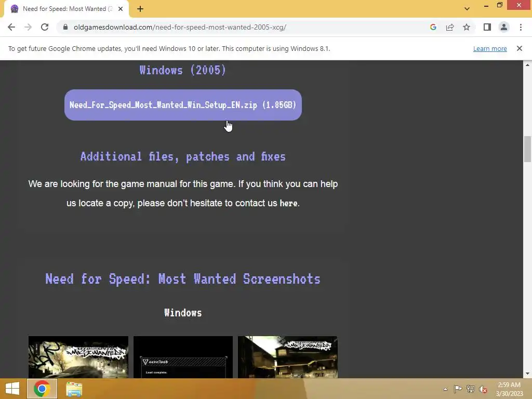
Task: Select the Need for Speed: Most Wanted tab
Action: tap(66, 9)
